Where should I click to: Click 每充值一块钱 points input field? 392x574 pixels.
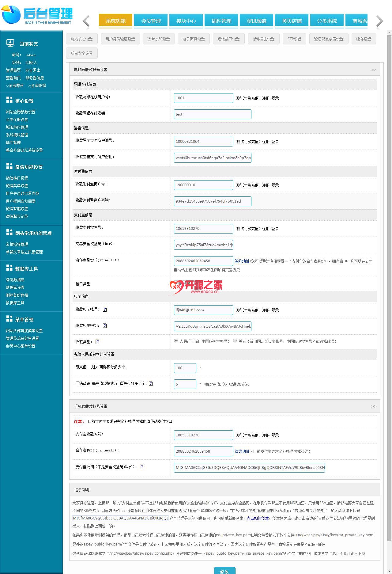(x=185, y=368)
